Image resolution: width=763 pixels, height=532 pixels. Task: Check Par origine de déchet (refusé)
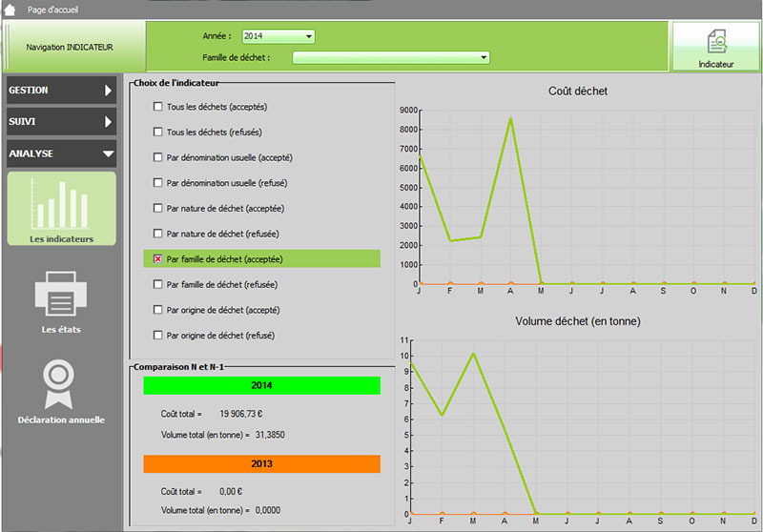pyautogui.click(x=157, y=335)
